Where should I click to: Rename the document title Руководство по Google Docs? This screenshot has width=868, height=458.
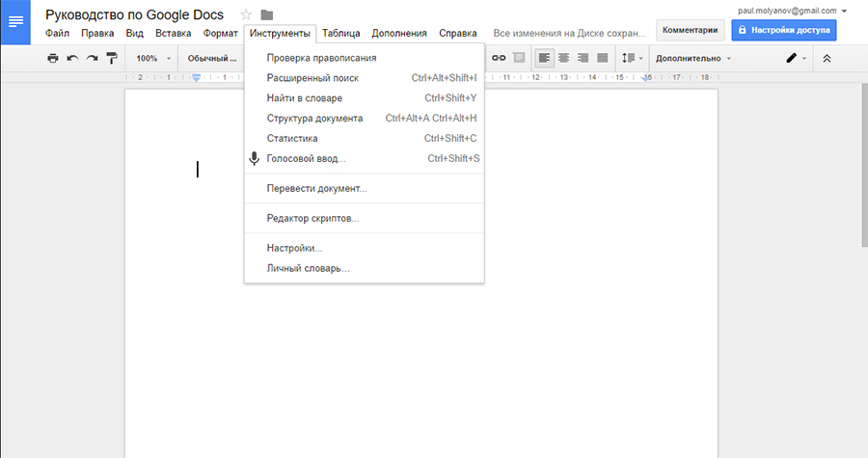pos(134,14)
